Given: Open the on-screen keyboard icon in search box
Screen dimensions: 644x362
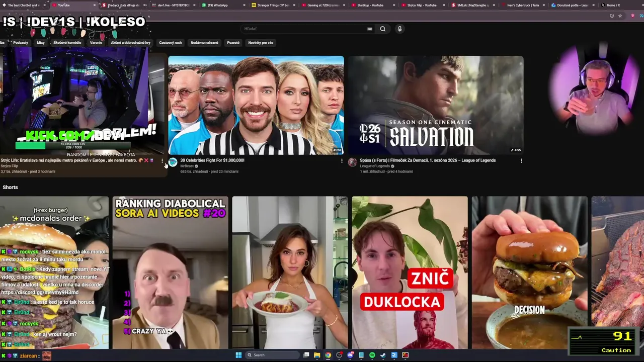Looking at the screenshot, I should tap(370, 29).
